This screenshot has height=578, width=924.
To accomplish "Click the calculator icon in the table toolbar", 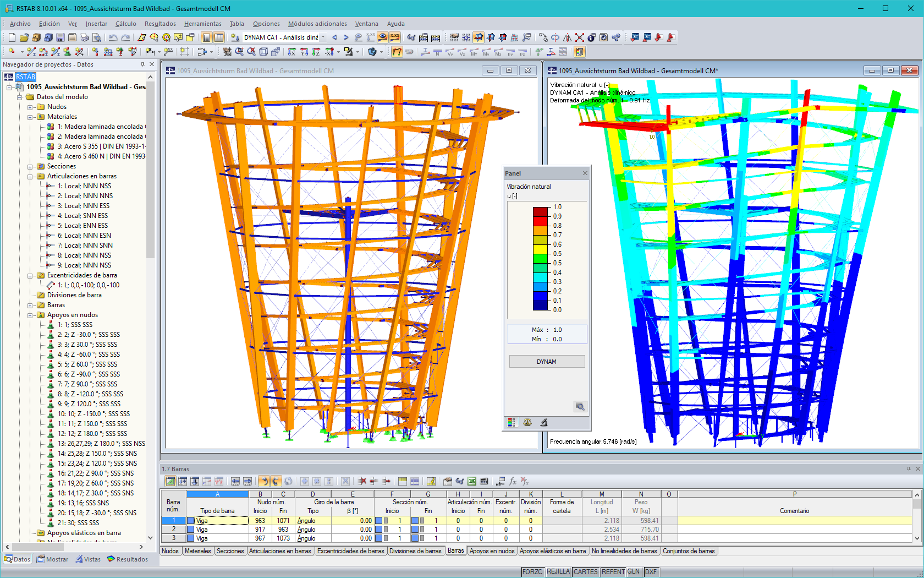I will point(483,481).
